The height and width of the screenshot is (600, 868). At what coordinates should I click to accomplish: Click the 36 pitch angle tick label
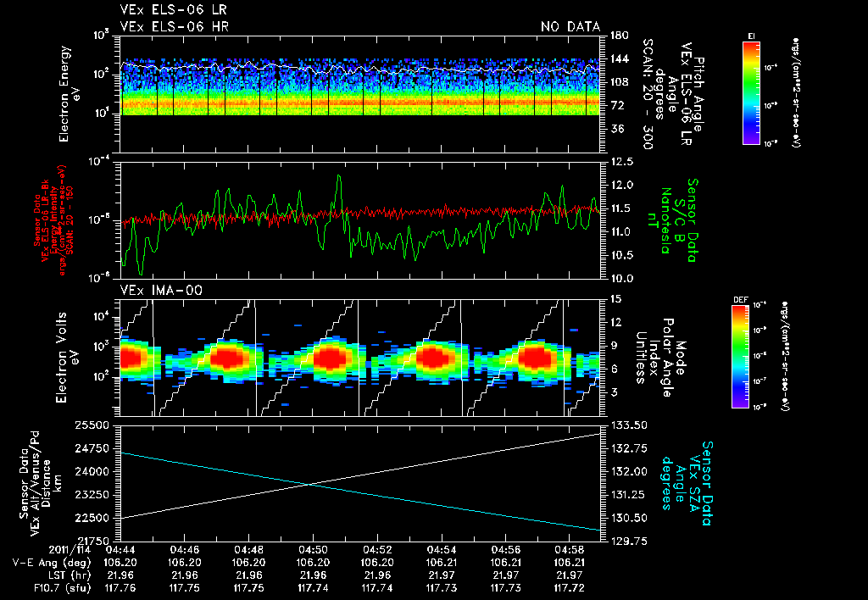(617, 129)
